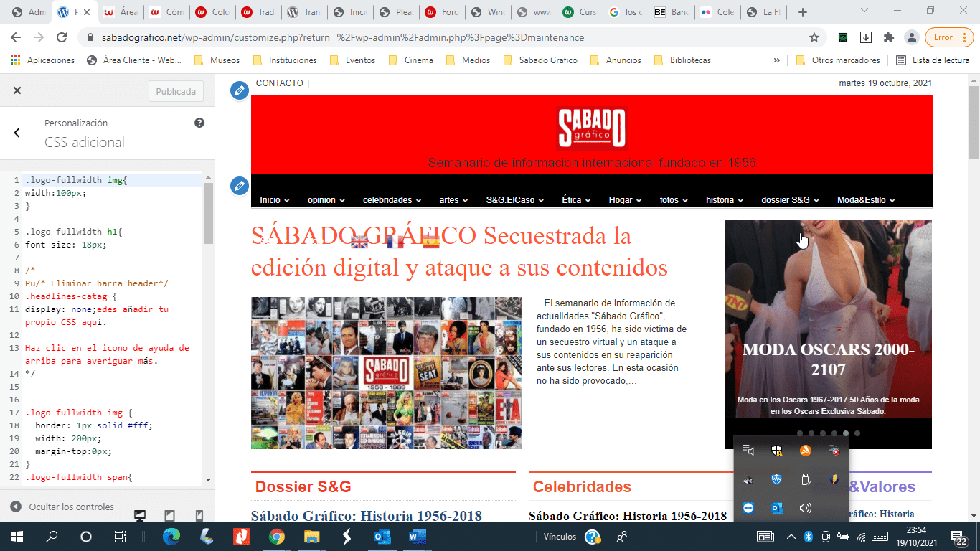This screenshot has width=980, height=551.
Task: Open the Bluetooth icon in system tray
Action: [x=807, y=537]
